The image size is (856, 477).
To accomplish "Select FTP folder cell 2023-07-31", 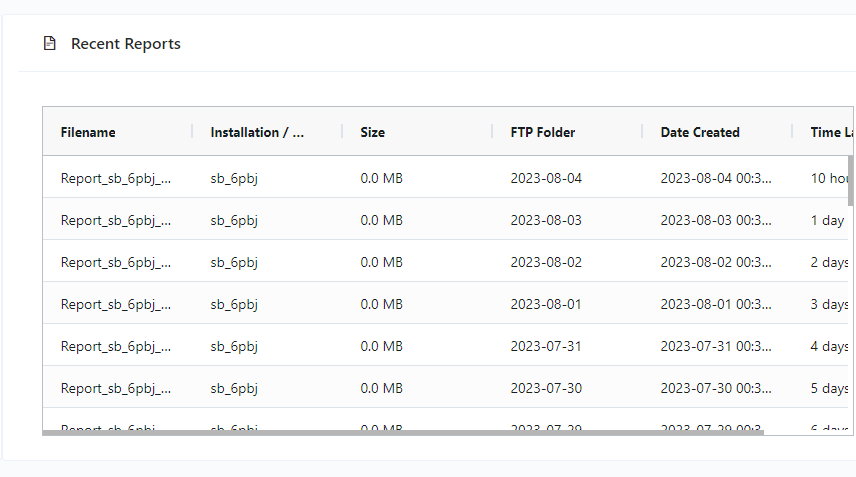I will tap(546, 347).
